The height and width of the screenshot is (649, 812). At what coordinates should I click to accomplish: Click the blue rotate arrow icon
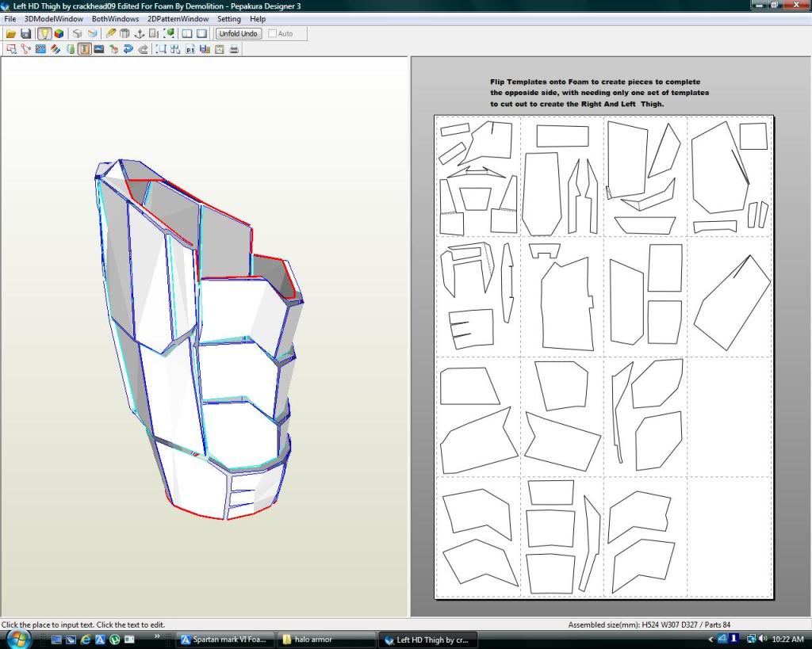[128, 49]
